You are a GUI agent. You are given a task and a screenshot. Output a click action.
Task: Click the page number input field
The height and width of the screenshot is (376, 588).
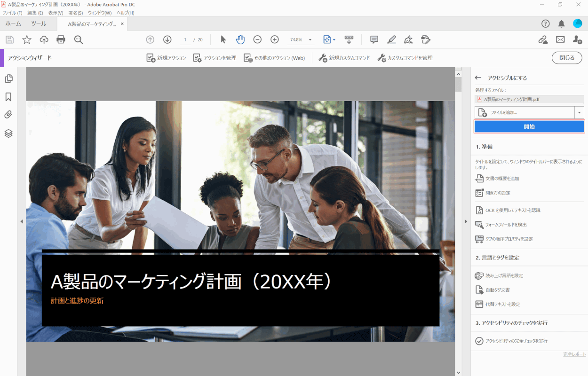(x=186, y=40)
